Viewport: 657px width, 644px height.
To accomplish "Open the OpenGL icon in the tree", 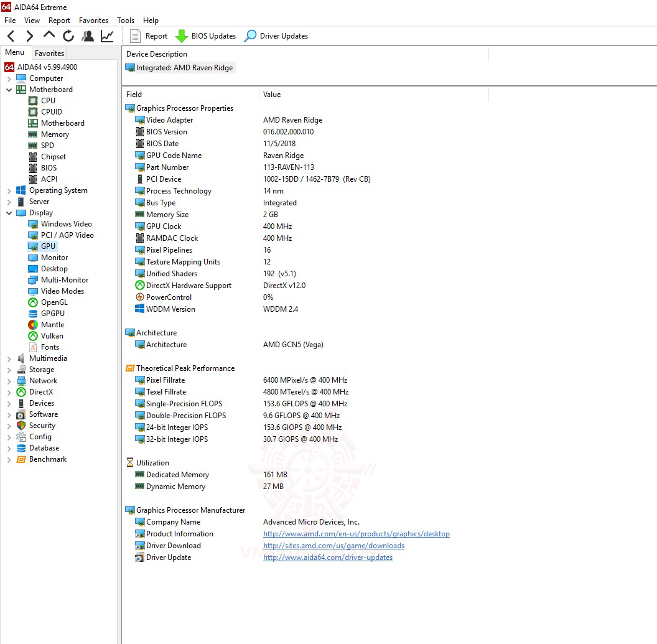I will click(33, 302).
